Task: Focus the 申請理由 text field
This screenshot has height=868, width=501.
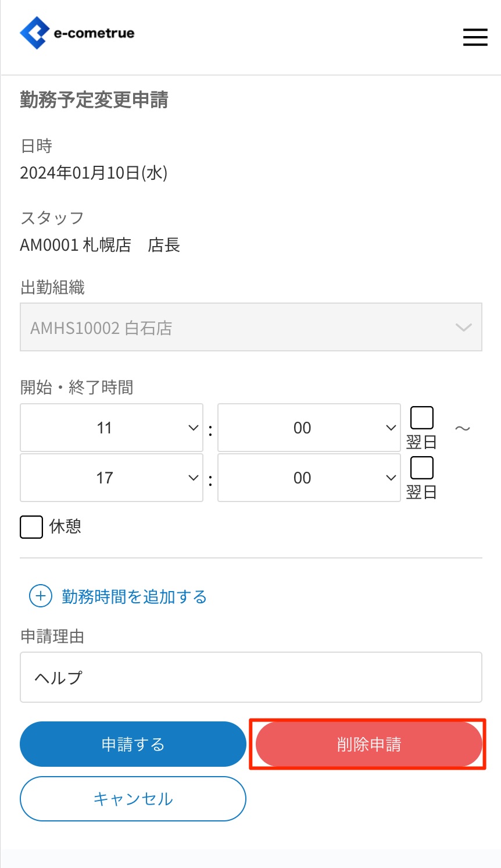Action: (x=250, y=677)
